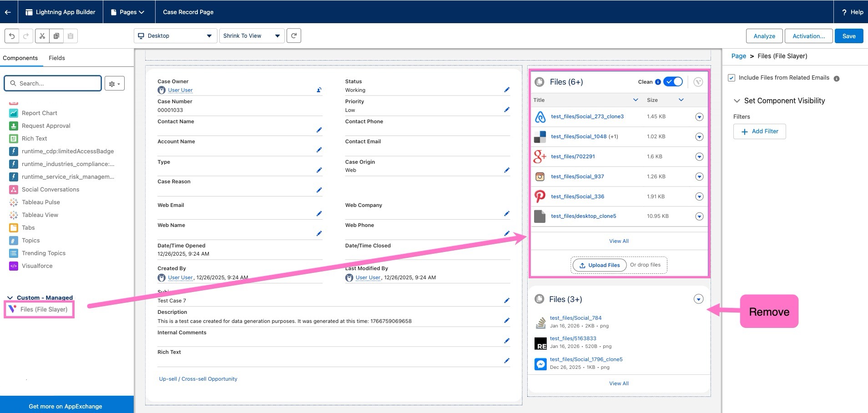
Task: Collapse the Set Component Visibility section
Action: coord(737,101)
